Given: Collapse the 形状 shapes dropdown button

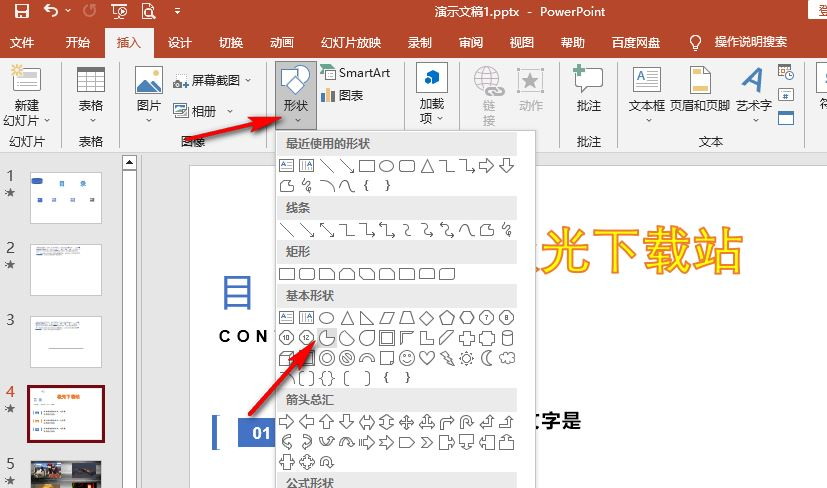Looking at the screenshot, I should pyautogui.click(x=296, y=95).
